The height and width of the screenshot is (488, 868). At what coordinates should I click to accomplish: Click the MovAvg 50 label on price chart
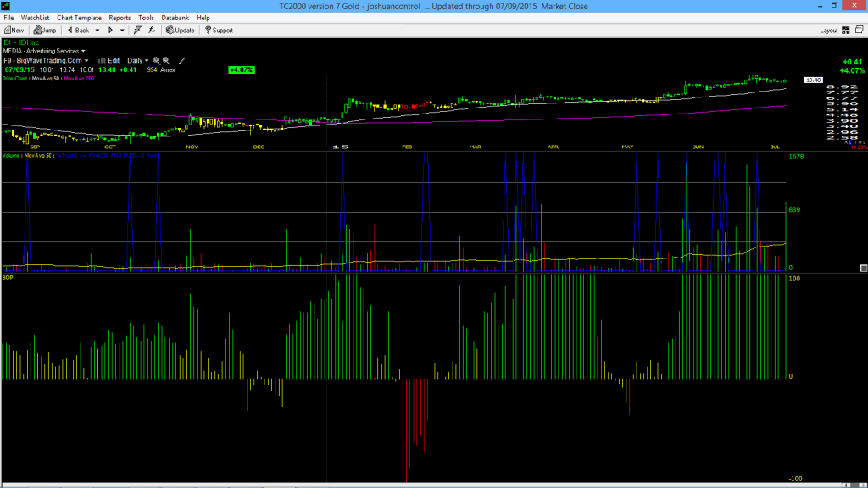click(x=46, y=79)
